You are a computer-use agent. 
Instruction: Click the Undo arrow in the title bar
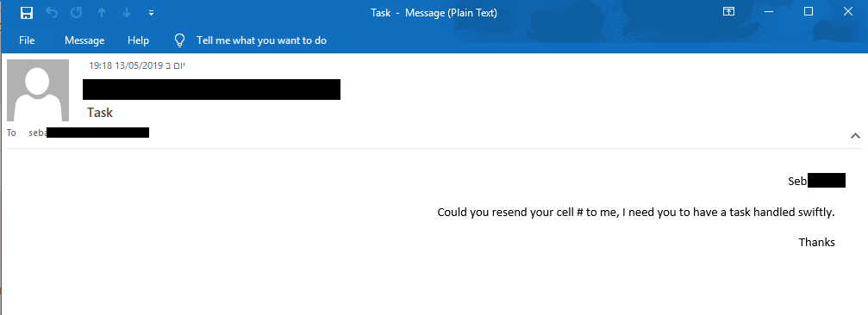(x=52, y=13)
